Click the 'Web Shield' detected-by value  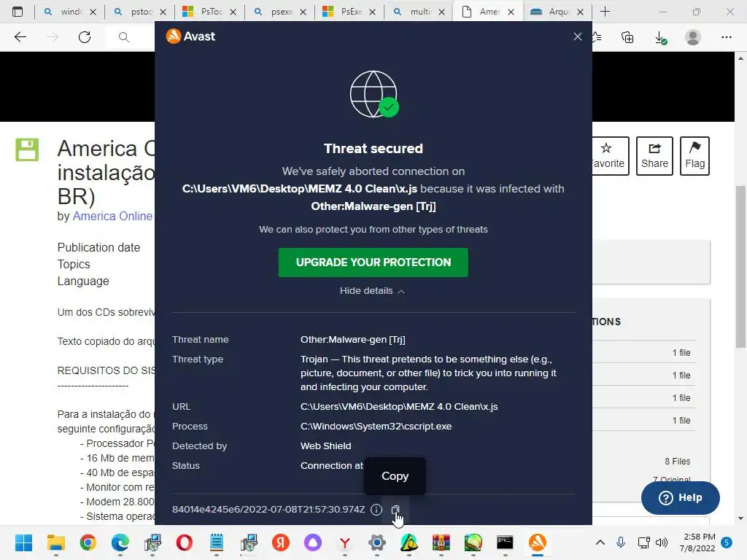pyautogui.click(x=326, y=446)
